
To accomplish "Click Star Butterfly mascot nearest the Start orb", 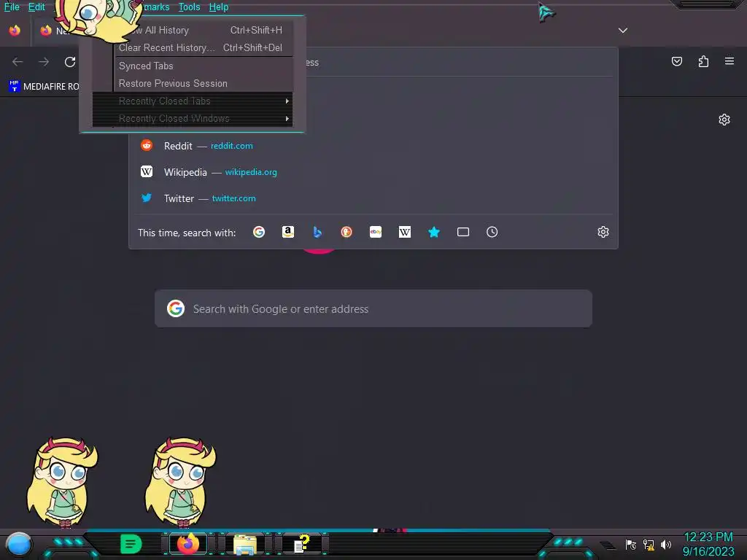I will pyautogui.click(x=63, y=482).
